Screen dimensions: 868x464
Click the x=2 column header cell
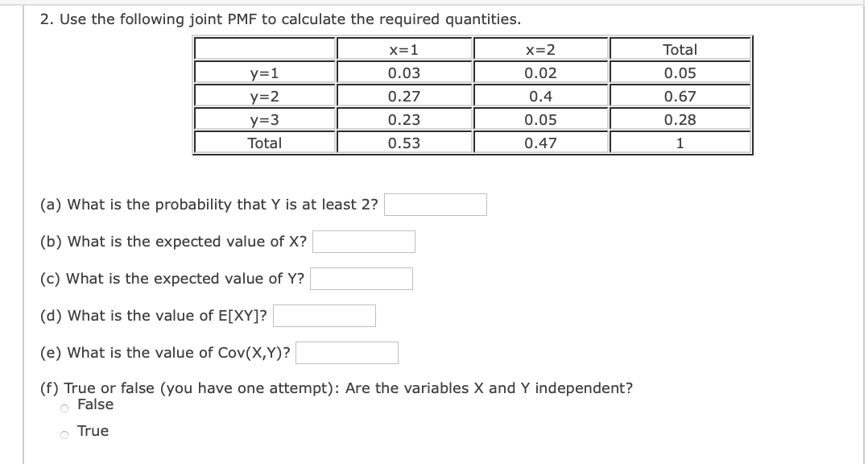tap(541, 49)
